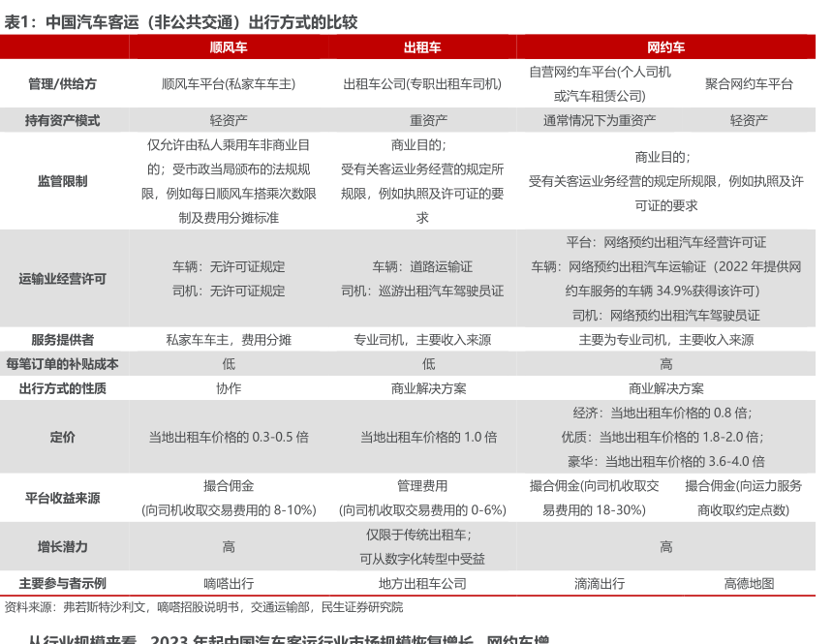Select the 高德地图 example cell
The width and height of the screenshot is (832, 644).
(x=749, y=583)
